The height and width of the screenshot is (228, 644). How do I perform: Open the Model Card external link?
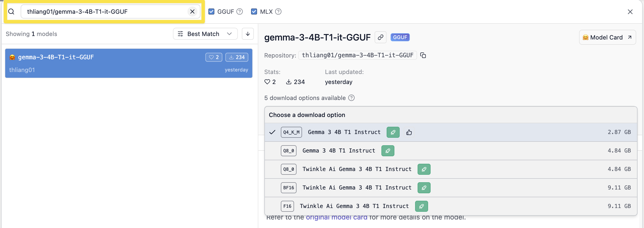coord(607,37)
